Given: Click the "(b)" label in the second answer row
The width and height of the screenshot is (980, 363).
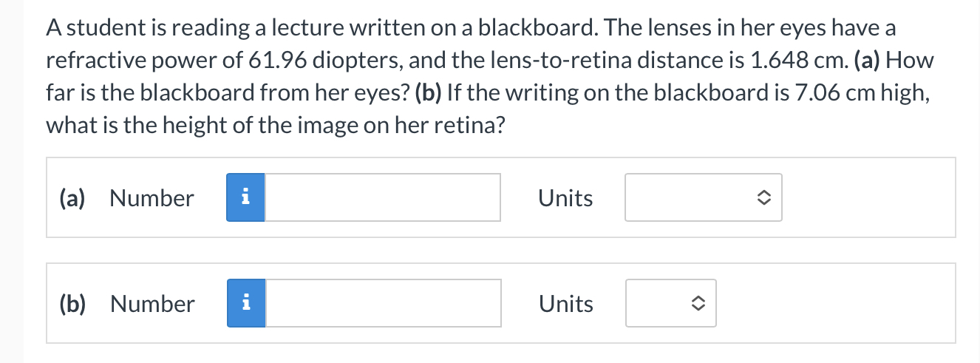Looking at the screenshot, I should click(72, 304).
